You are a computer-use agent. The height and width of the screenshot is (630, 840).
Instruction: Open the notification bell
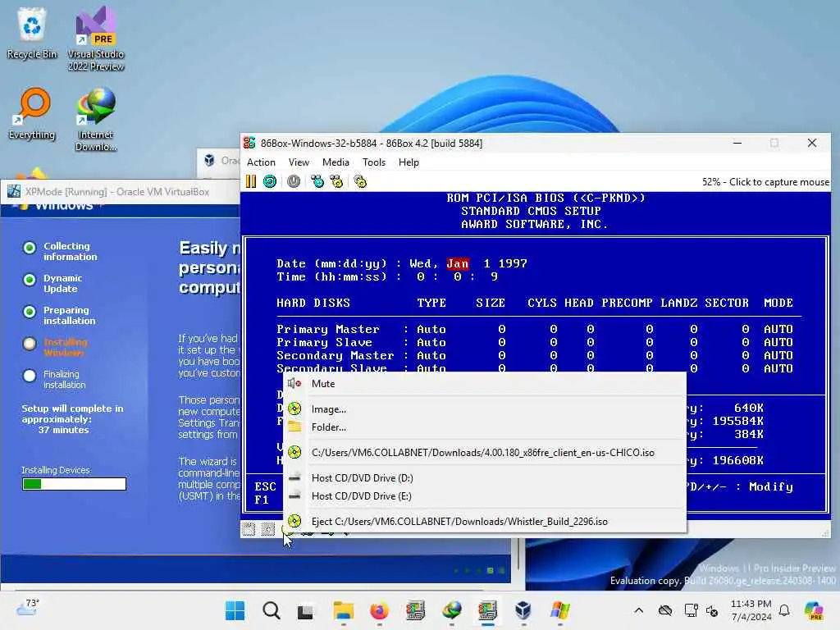pyautogui.click(x=784, y=610)
